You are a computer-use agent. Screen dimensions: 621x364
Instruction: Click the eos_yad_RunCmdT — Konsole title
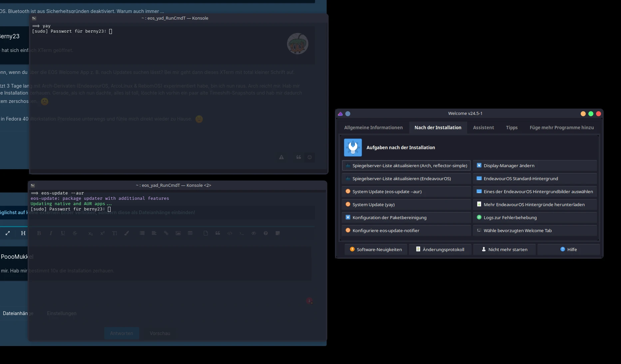coord(175,18)
